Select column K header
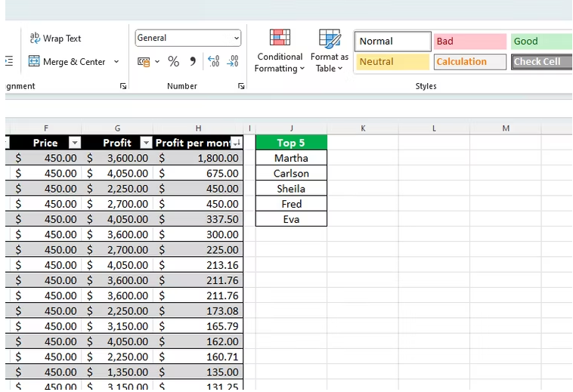The height and width of the screenshot is (392, 573). [363, 128]
